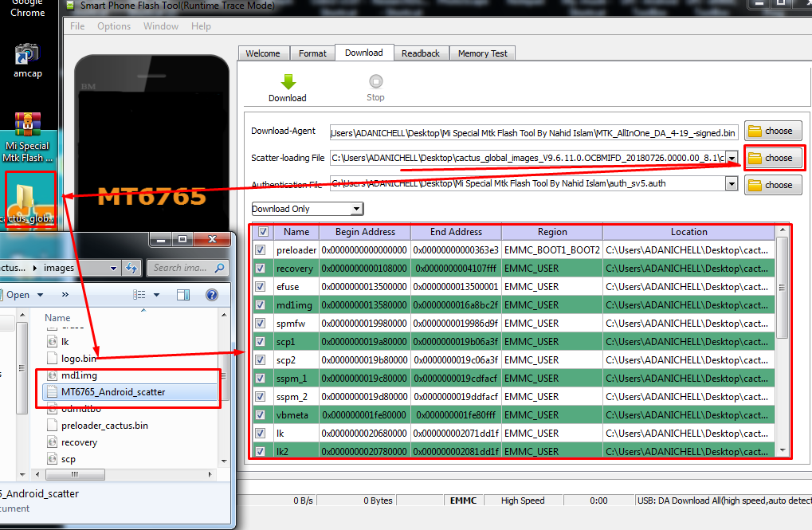Open the File menu
Image resolution: width=812 pixels, height=530 pixels.
(x=77, y=26)
